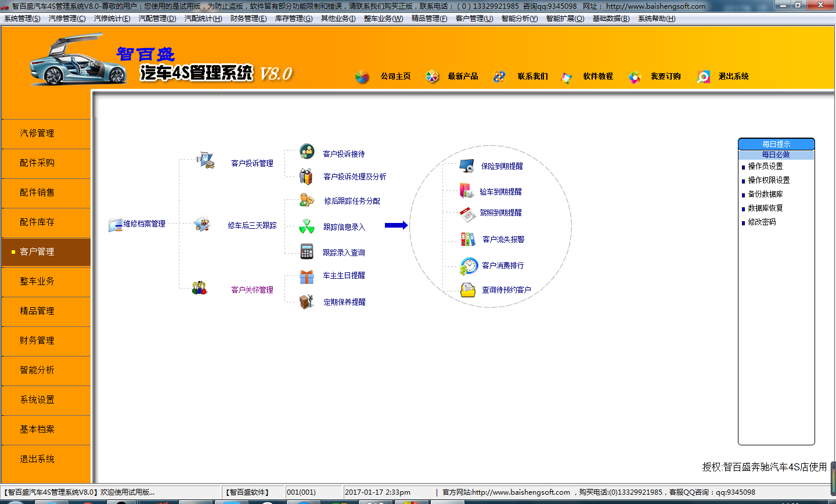Click the 备份数据库 link

pos(765,195)
